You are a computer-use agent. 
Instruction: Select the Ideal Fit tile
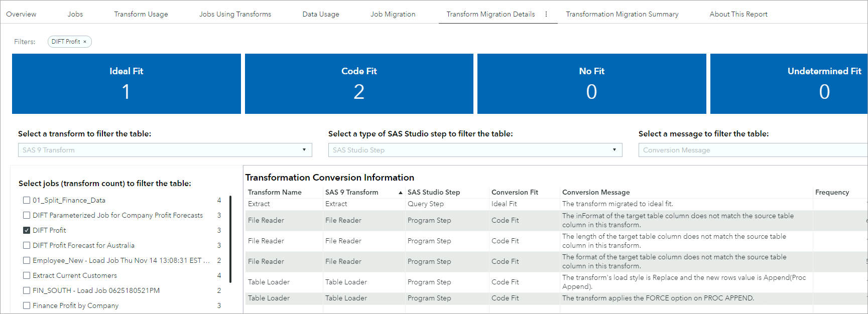[127, 84]
